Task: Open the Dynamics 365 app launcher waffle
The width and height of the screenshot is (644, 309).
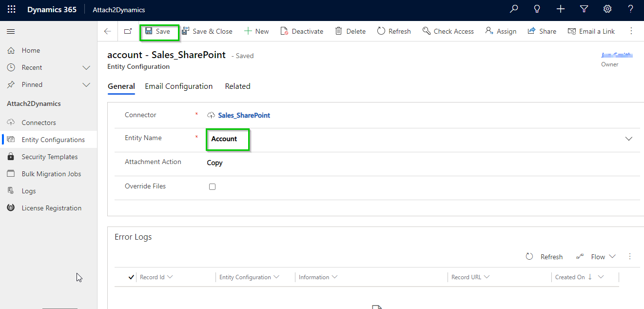Action: (12, 9)
